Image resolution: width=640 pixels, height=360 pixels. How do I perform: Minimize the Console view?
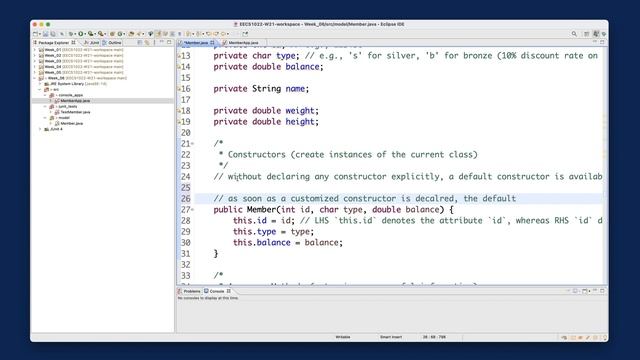pos(595,291)
